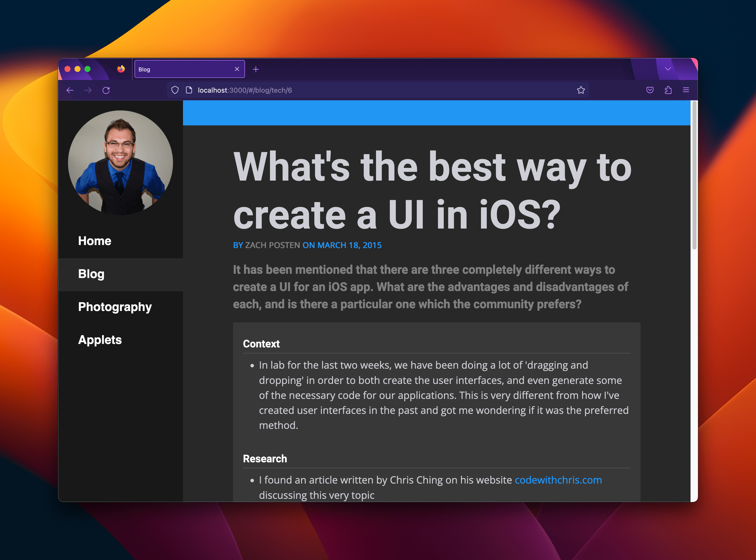Image resolution: width=756 pixels, height=560 pixels.
Task: Reload the current page
Action: pyautogui.click(x=106, y=90)
